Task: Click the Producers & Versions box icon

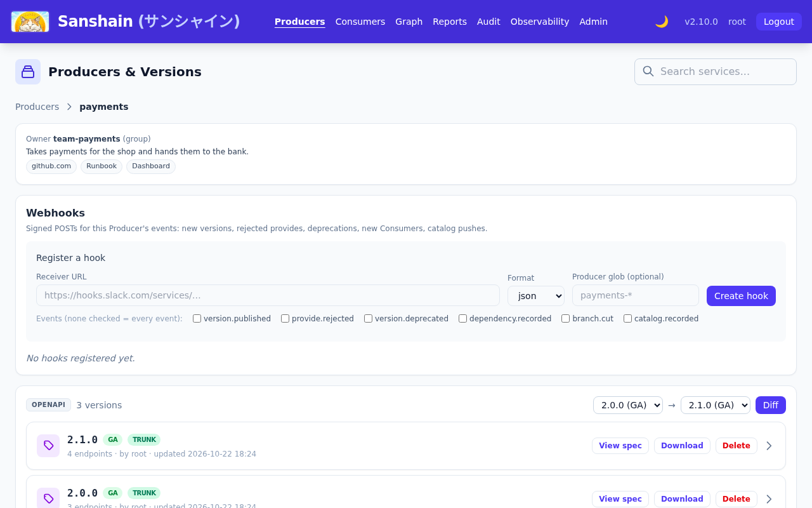Action: (28, 72)
